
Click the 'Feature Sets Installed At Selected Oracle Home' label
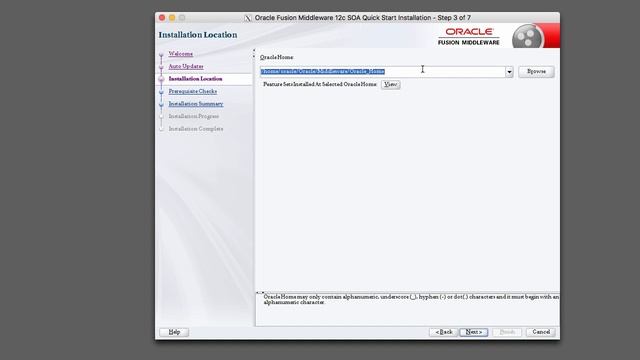(320, 84)
